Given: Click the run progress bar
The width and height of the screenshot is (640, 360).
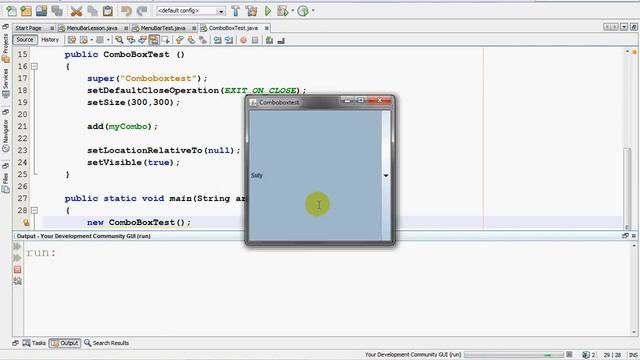Looking at the screenshot, I should [514, 355].
